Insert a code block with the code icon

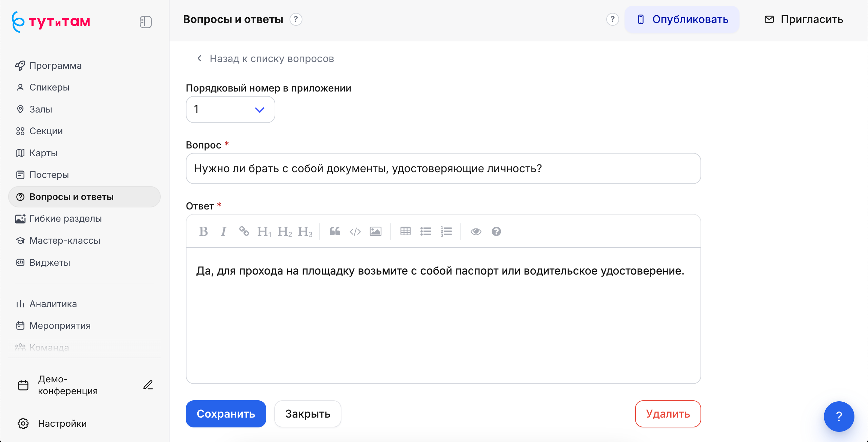(x=355, y=232)
